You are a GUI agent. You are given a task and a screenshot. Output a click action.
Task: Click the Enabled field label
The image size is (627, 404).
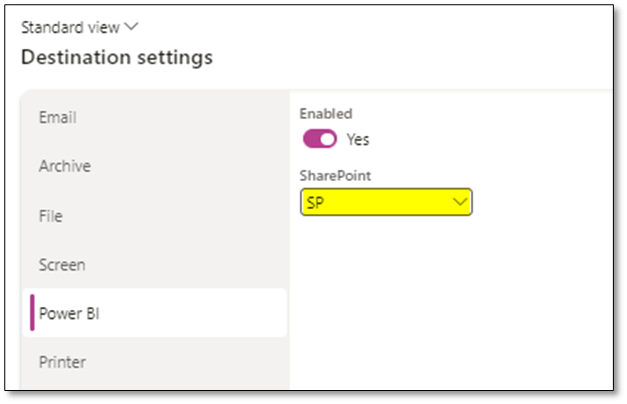point(326,114)
